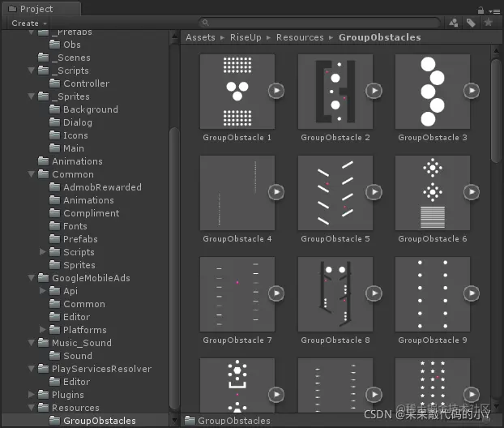This screenshot has width=504, height=428.
Task: Open the Create dropdown menu
Action: 29,24
